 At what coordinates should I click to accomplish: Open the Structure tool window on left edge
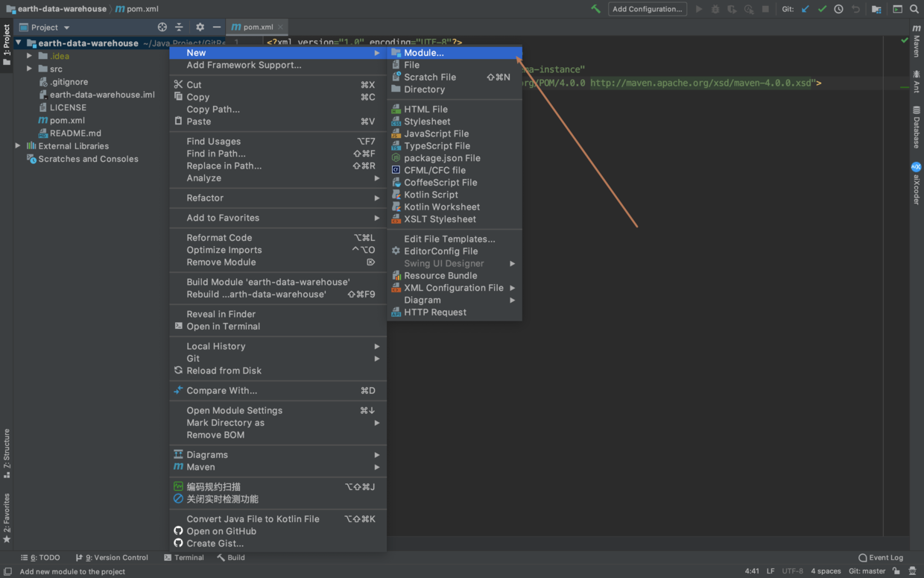pos(7,453)
